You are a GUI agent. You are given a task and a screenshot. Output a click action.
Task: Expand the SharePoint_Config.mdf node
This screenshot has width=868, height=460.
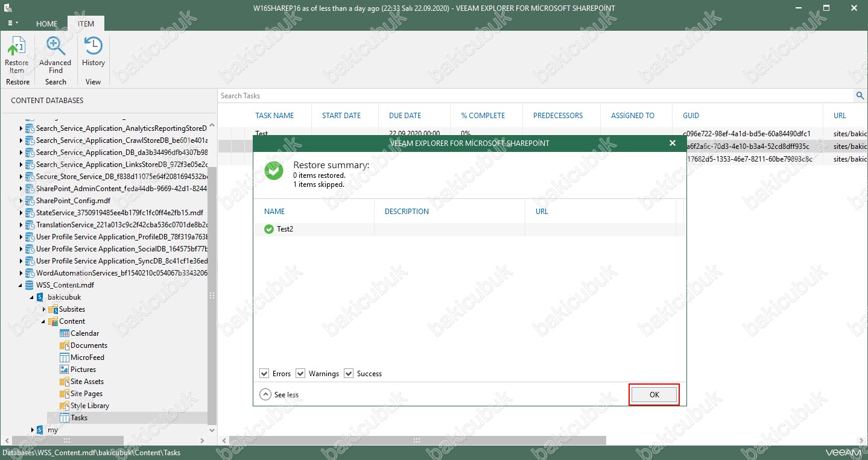[x=21, y=201]
